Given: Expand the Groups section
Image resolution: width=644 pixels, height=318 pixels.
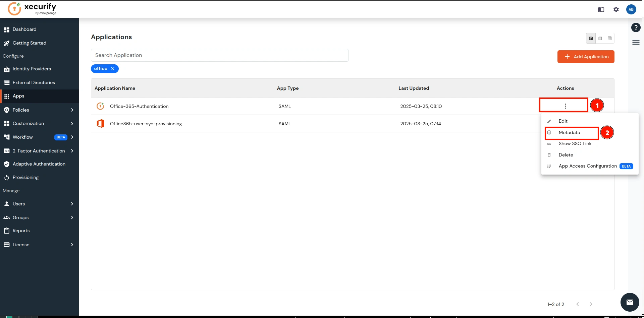Looking at the screenshot, I should point(20,217).
